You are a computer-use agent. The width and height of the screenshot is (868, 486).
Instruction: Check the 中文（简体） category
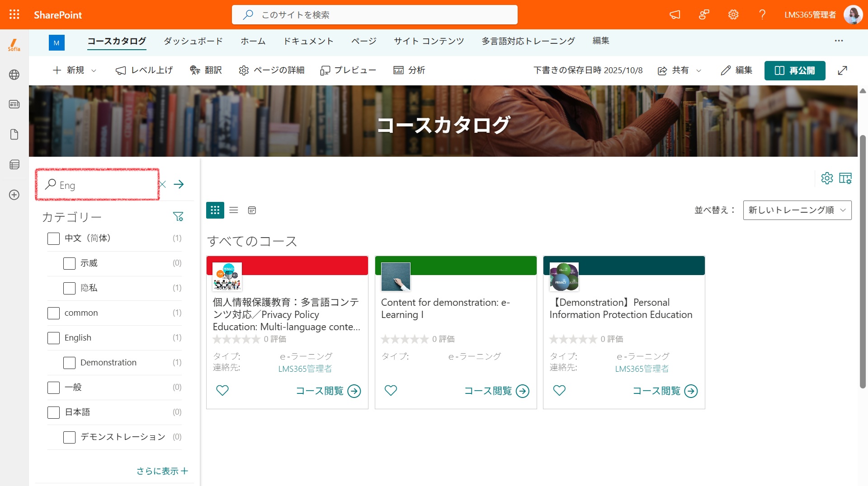click(53, 238)
